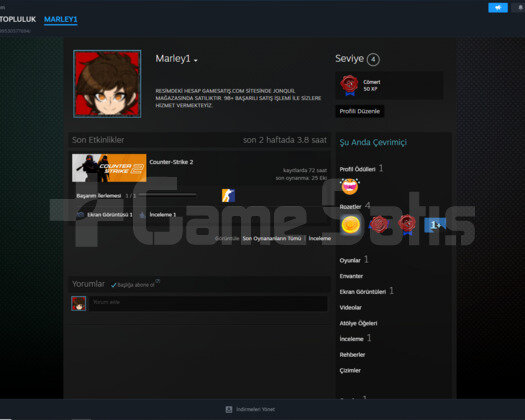
Task: Open the notifications bell icon
Action: tap(520, 7)
